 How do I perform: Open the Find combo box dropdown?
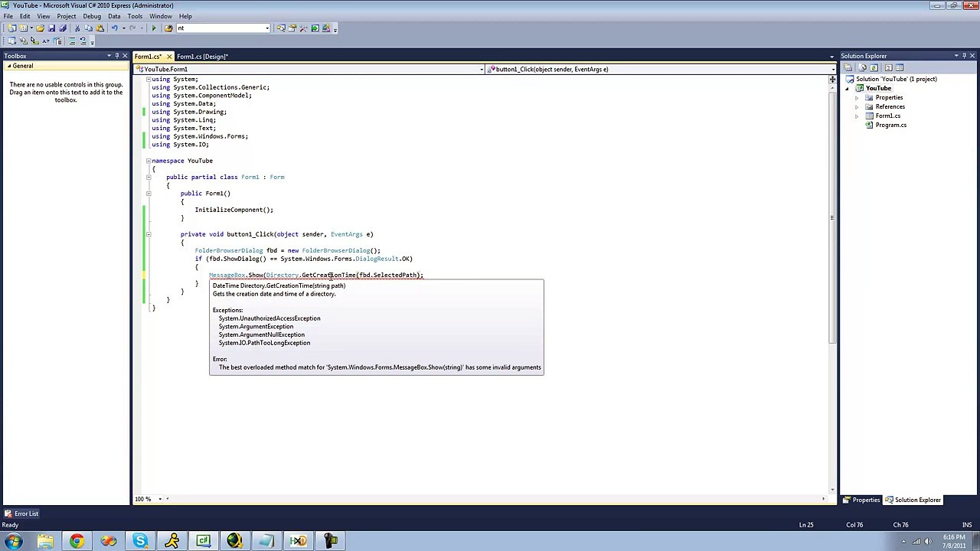266,28
